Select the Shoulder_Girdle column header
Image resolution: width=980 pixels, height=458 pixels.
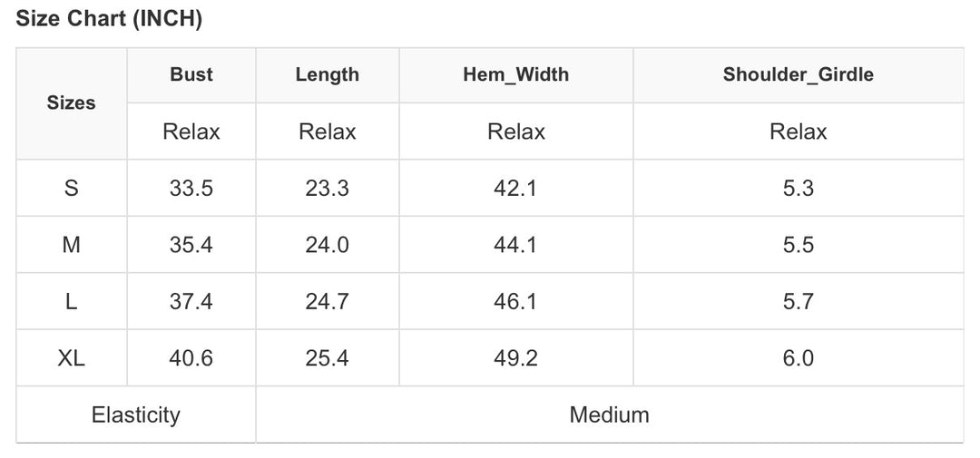799,74
